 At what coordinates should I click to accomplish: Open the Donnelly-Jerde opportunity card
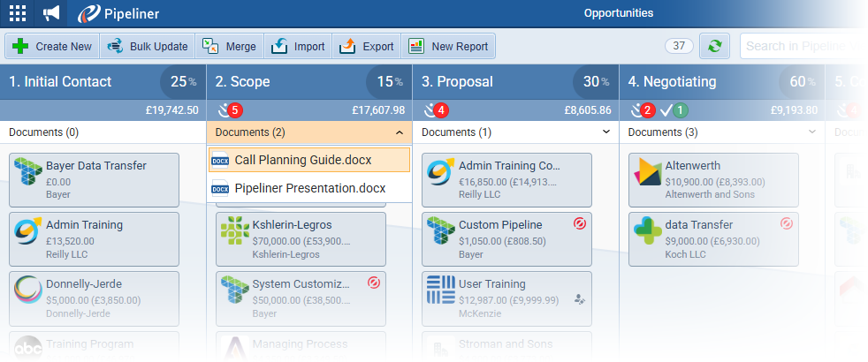click(x=94, y=298)
